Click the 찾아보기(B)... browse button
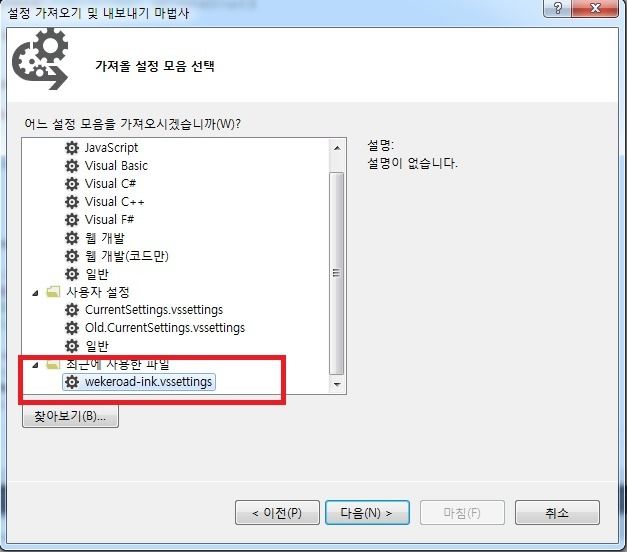The width and height of the screenshot is (627, 552). point(70,416)
